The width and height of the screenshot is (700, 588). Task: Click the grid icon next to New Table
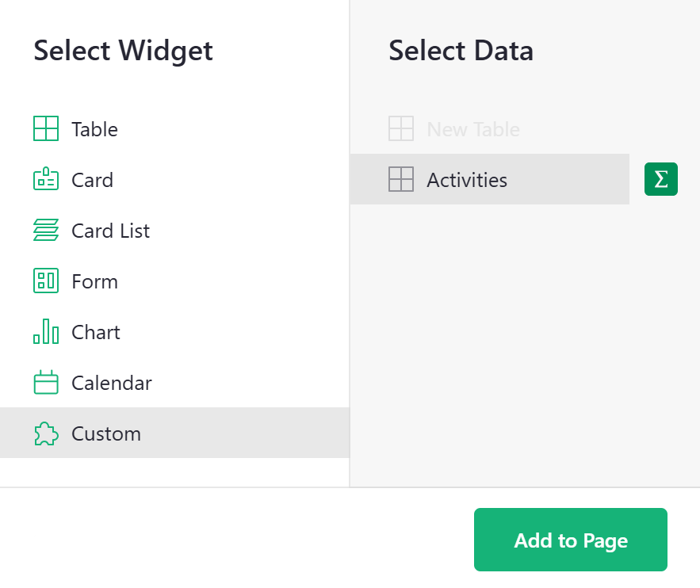(x=401, y=128)
